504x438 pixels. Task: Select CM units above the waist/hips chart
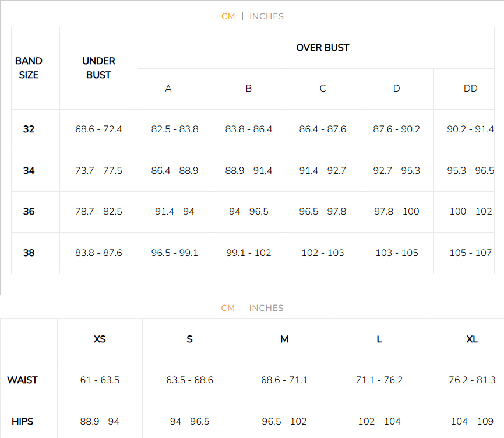tap(228, 308)
